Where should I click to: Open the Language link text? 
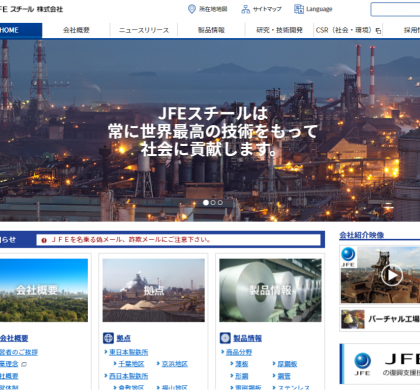pos(319,9)
